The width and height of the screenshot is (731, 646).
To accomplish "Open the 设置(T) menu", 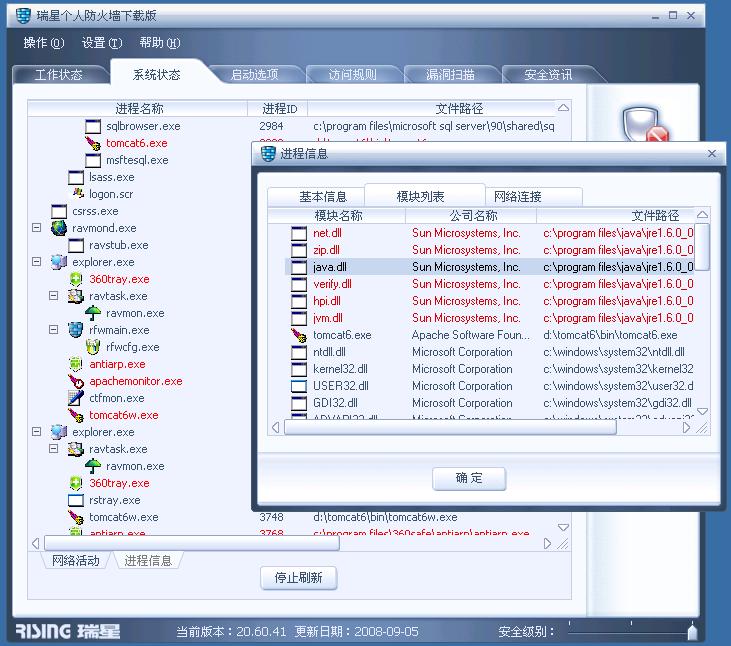I will [102, 43].
